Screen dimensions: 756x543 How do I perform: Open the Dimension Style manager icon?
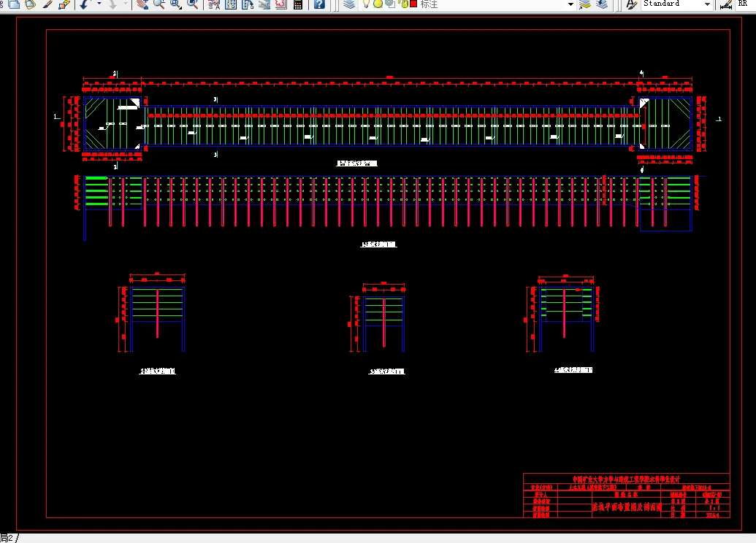click(725, 4)
